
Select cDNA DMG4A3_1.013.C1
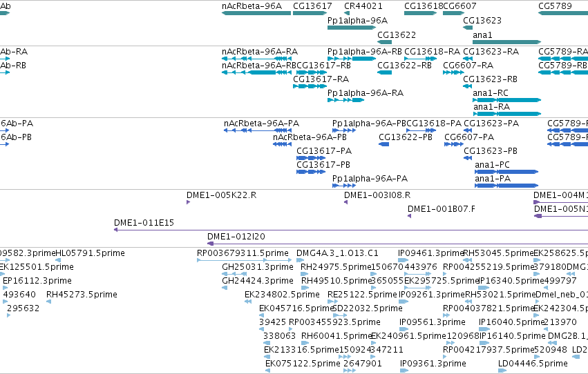(x=301, y=260)
